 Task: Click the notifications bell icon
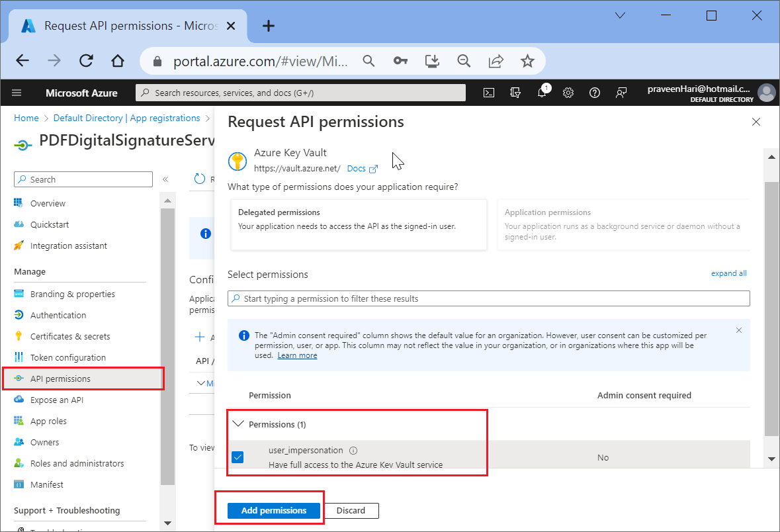point(542,93)
